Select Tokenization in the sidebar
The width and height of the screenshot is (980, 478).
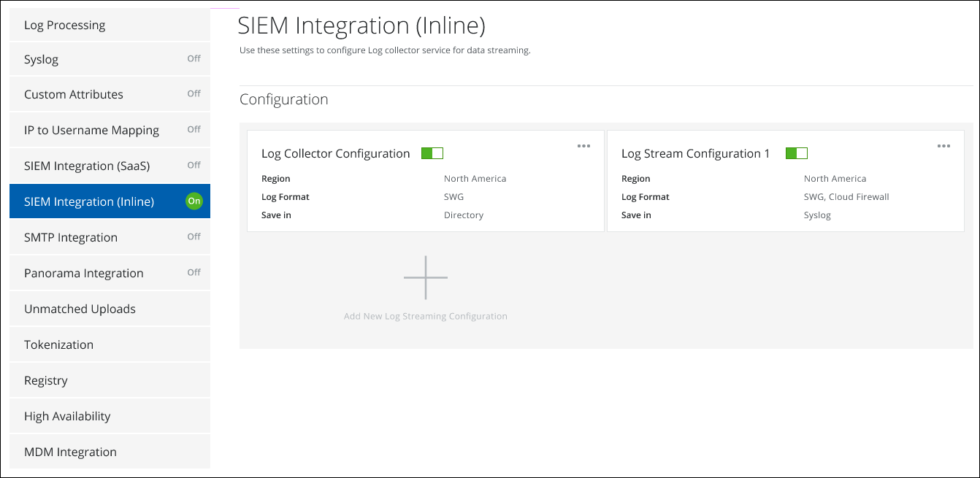pos(58,344)
